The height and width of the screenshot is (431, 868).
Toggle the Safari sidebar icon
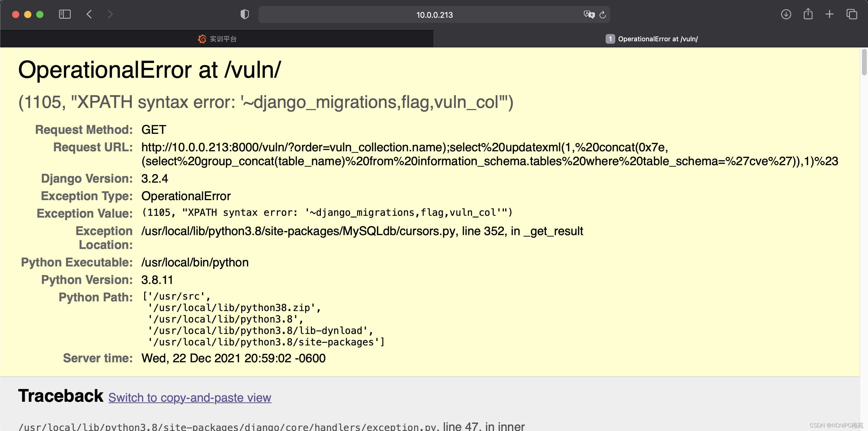point(65,14)
